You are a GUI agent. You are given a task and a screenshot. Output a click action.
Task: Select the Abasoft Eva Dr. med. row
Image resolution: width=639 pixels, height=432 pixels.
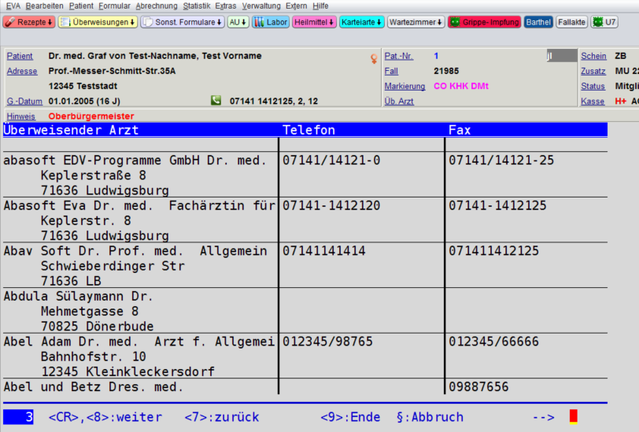[x=305, y=220]
